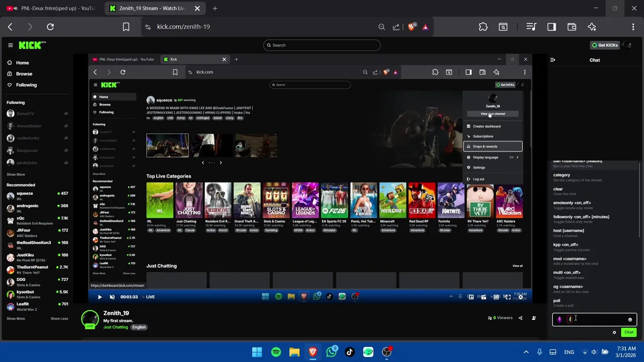
Task: Open the browser extensions puzzle icon
Action: 483,27
